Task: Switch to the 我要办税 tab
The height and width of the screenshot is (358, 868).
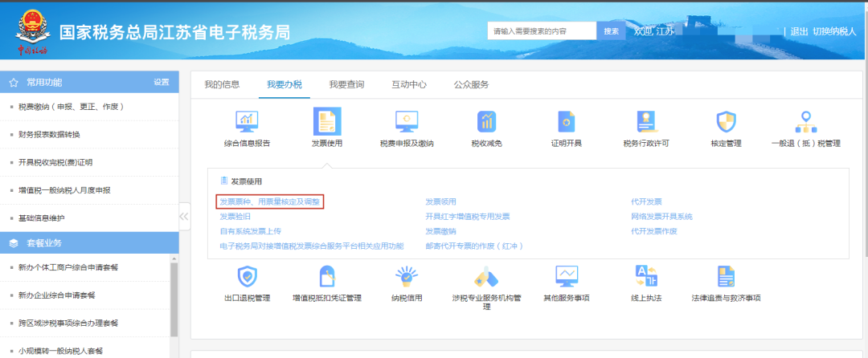Action: click(284, 84)
